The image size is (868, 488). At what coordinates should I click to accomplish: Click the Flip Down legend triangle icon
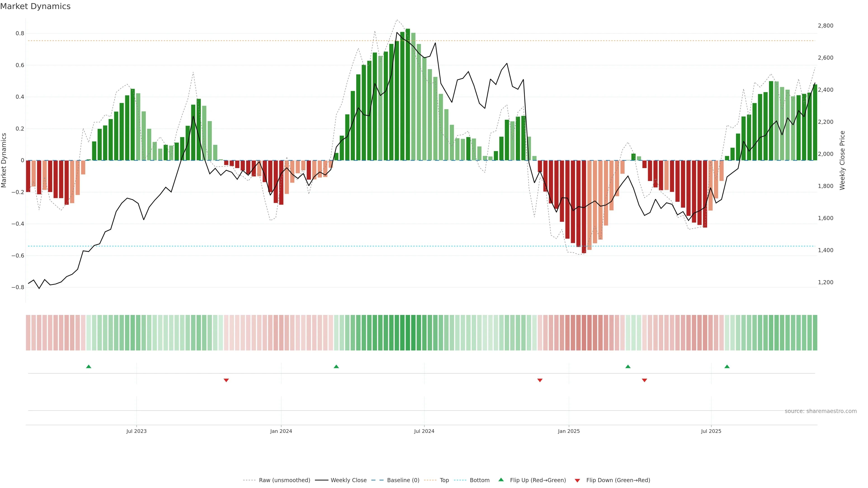577,481
